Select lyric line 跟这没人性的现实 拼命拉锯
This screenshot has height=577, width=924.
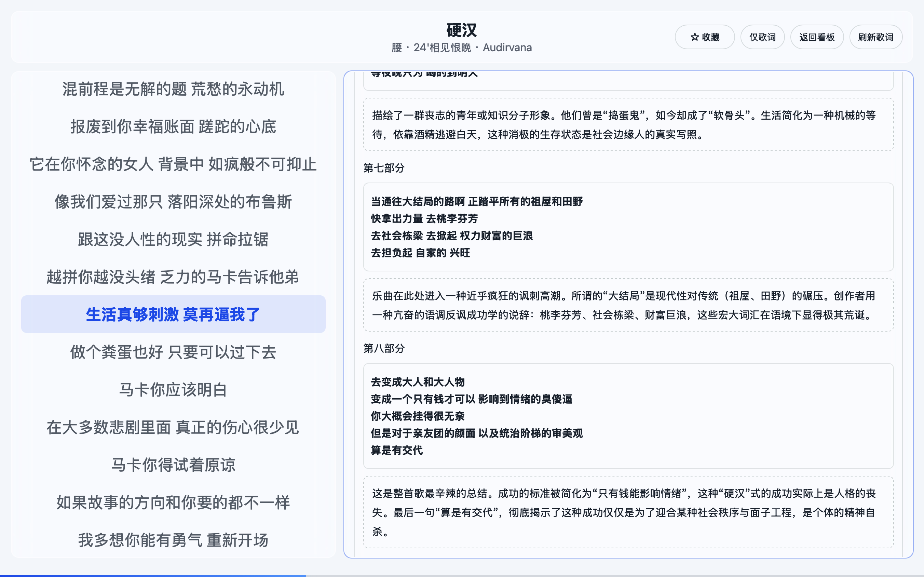(173, 239)
